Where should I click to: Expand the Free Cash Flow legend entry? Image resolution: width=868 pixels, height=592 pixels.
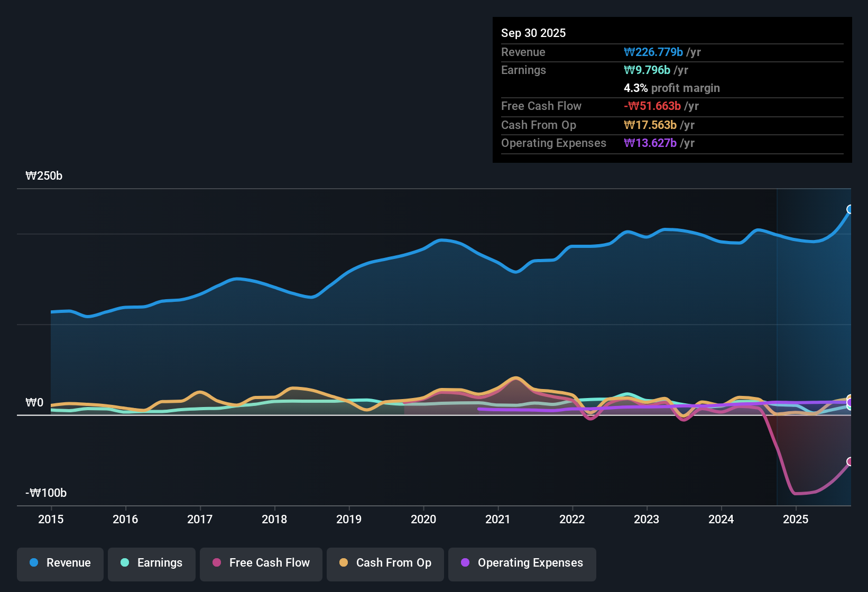[x=261, y=563]
